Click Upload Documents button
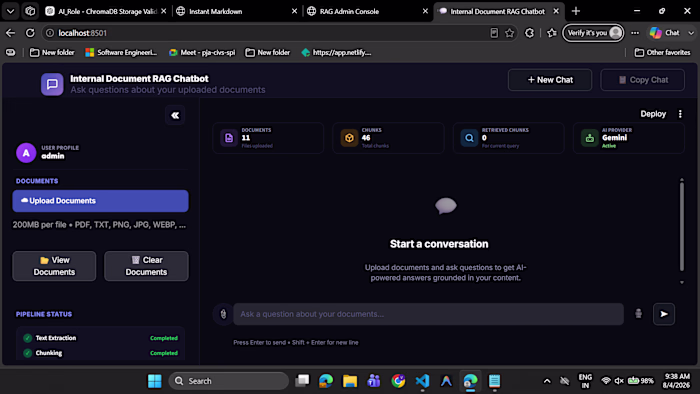 click(x=100, y=201)
